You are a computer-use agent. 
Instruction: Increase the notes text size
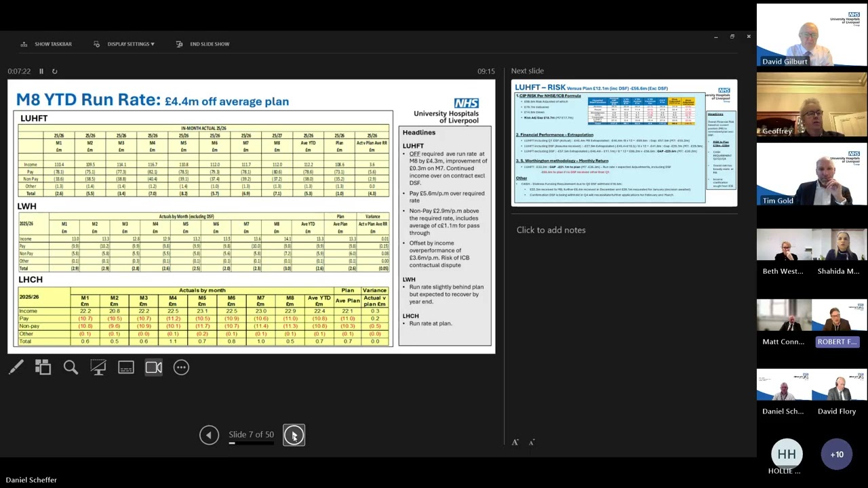coord(515,443)
